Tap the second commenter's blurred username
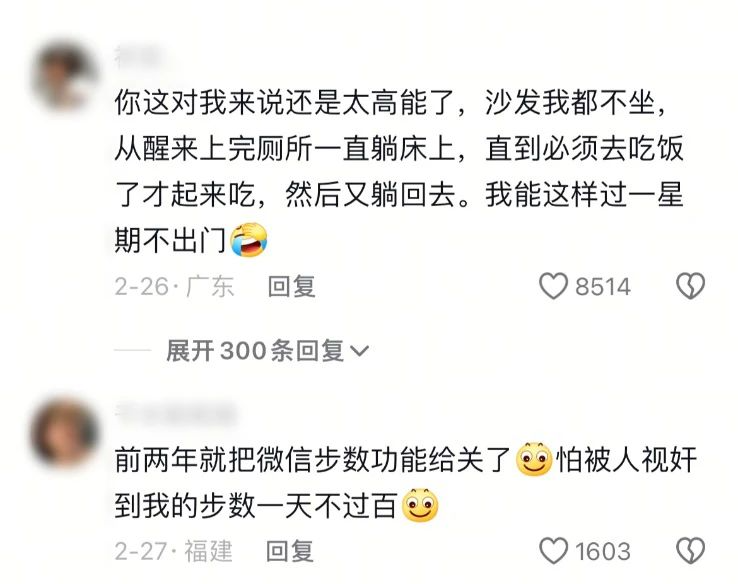 coord(175,413)
